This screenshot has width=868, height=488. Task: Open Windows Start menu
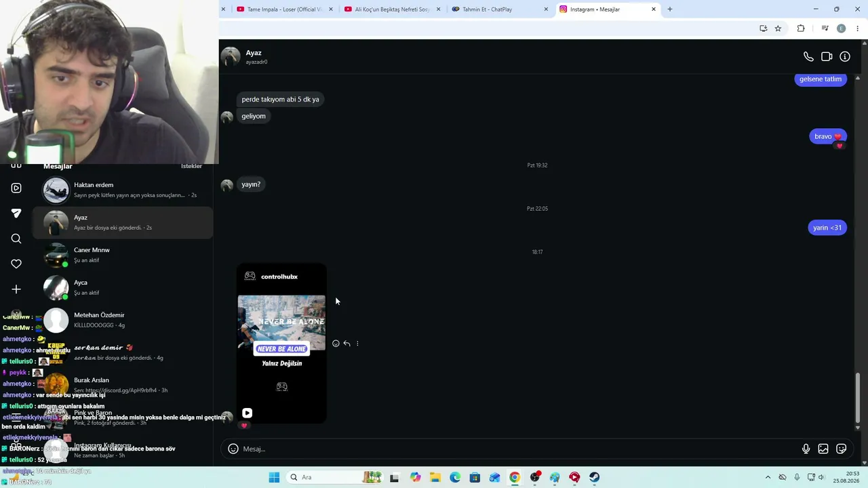tap(274, 477)
